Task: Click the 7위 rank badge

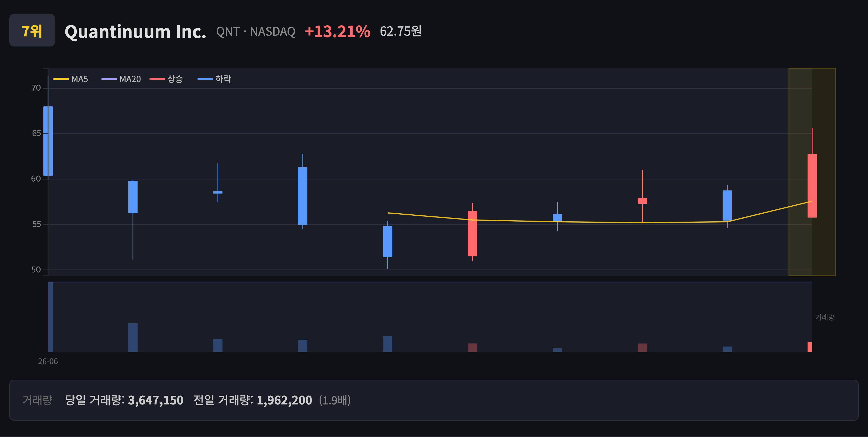Action: (x=32, y=30)
